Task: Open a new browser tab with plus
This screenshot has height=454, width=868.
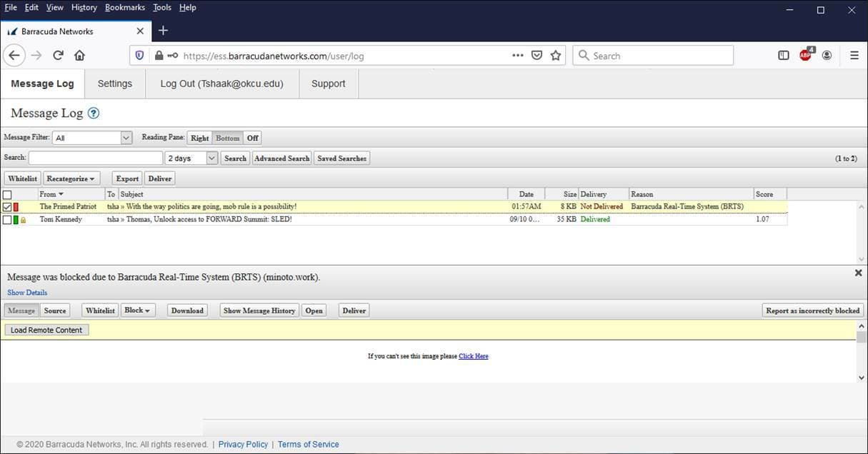Action: pos(163,30)
